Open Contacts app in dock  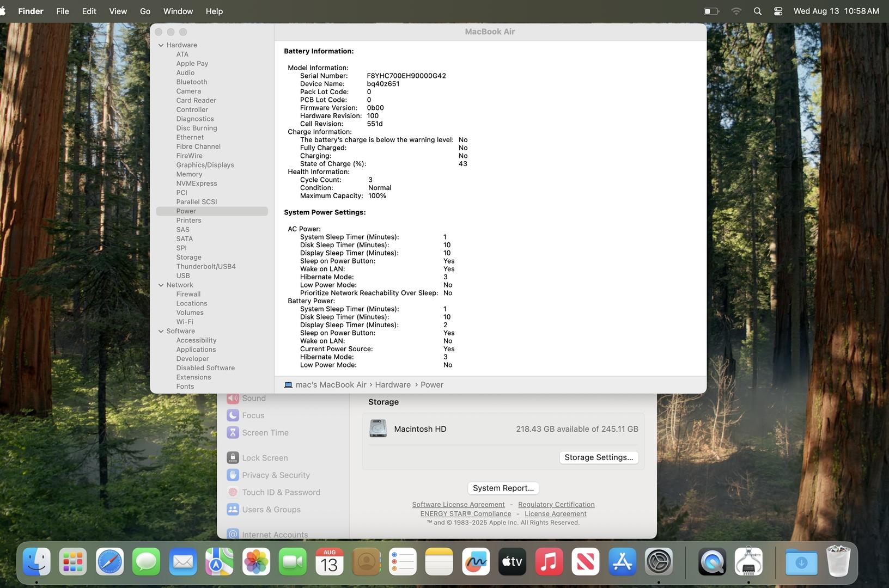coord(366,561)
